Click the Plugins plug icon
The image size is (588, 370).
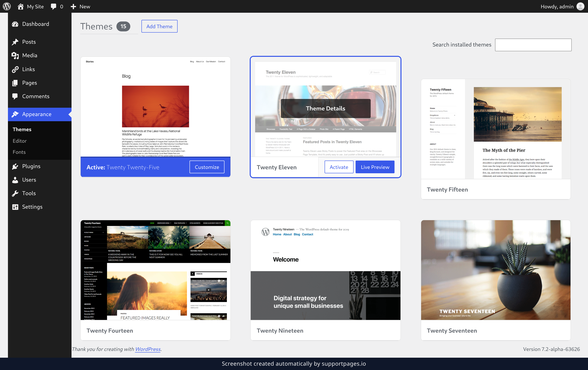click(x=15, y=166)
